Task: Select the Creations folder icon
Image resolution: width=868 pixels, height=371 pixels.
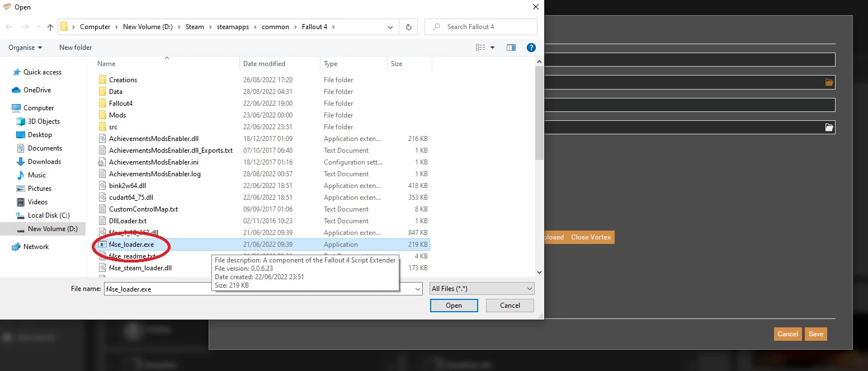Action: (x=102, y=80)
